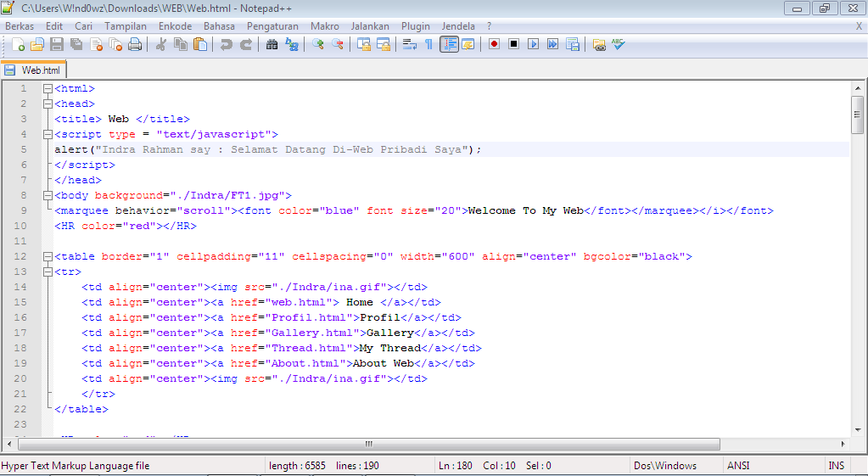Click the INS status bar indicator

836,466
